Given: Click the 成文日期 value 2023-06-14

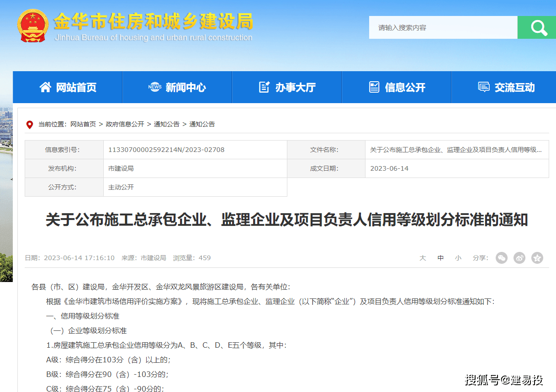Looking at the screenshot, I should (389, 168).
